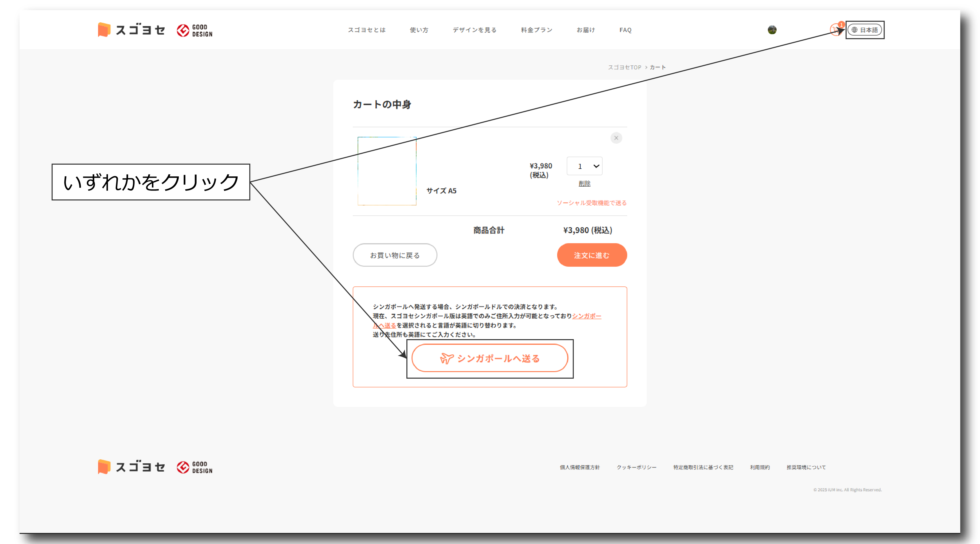Expand the quantity dropdown showing 1
Image resolution: width=980 pixels, height=544 pixels.
(x=584, y=166)
